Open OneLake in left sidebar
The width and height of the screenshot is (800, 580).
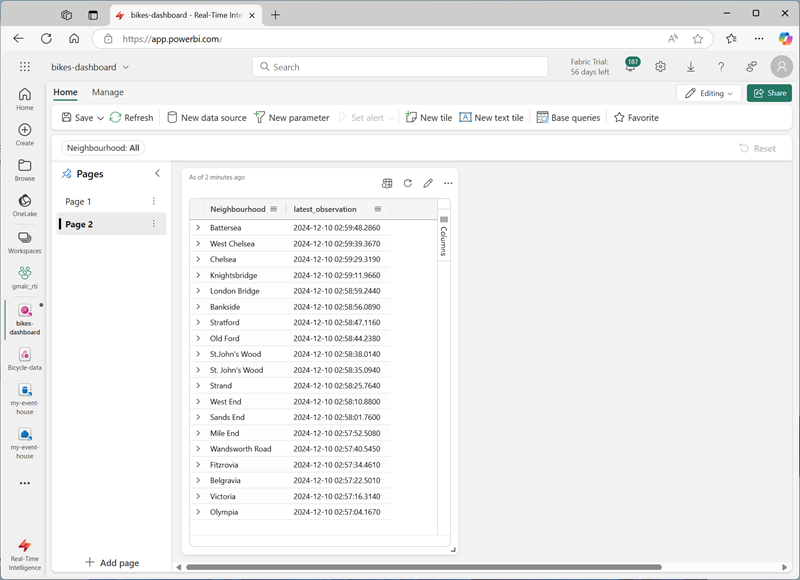24,206
